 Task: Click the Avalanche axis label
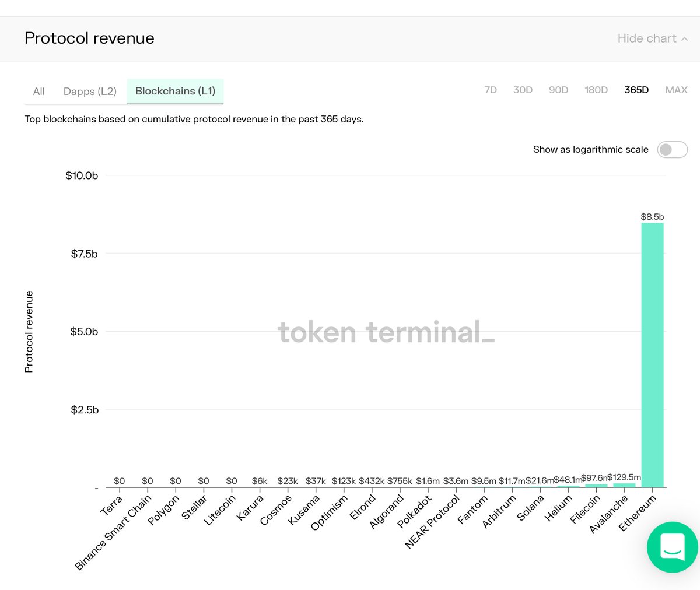point(608,514)
